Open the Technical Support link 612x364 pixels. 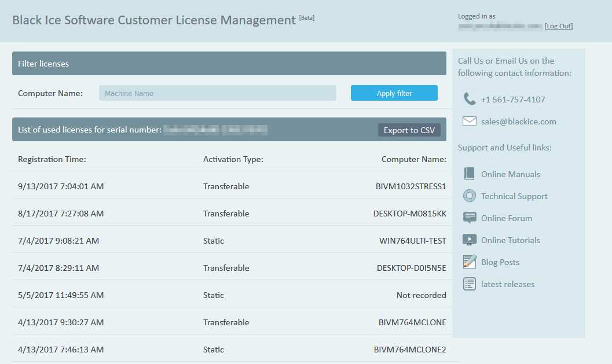pos(514,196)
